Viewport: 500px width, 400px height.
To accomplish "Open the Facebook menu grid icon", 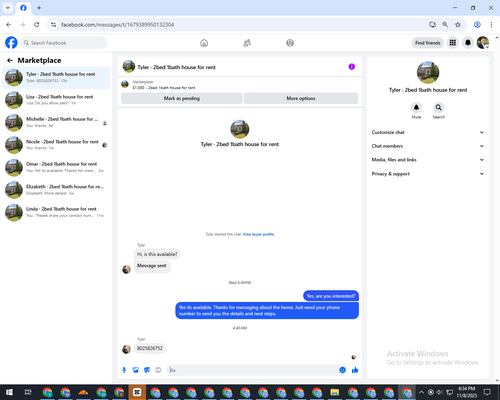I will [x=453, y=43].
